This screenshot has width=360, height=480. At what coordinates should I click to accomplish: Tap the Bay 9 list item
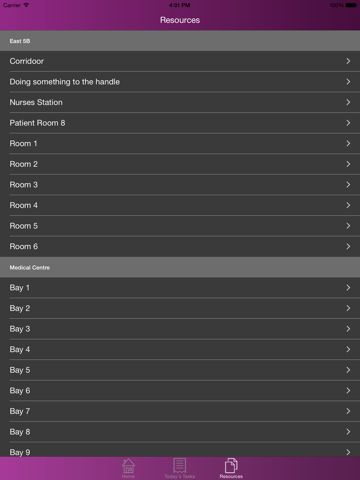click(180, 450)
